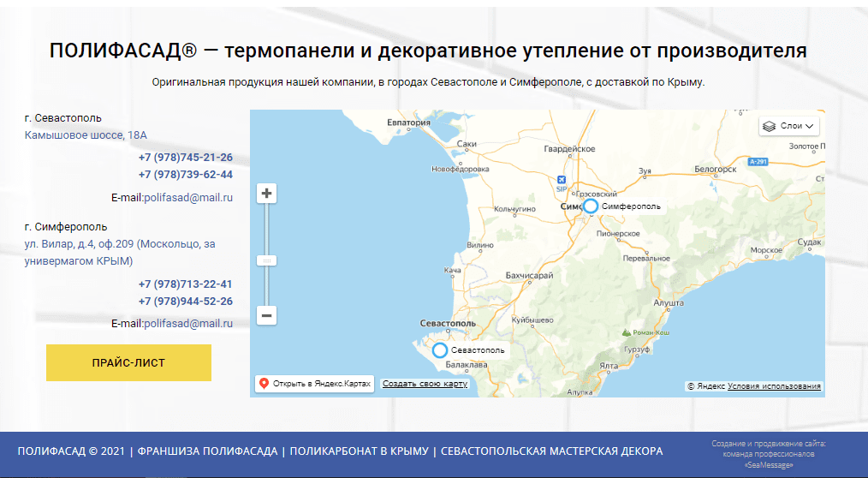Open the ПРАЙС-ЛИСТ price list button
The height and width of the screenshot is (478, 868).
click(128, 363)
